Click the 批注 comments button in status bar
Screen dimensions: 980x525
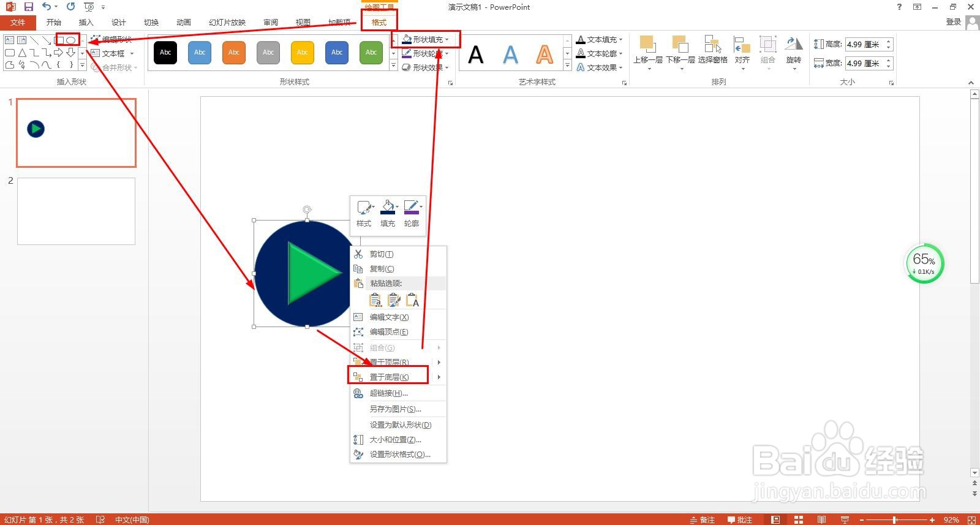[740, 519]
